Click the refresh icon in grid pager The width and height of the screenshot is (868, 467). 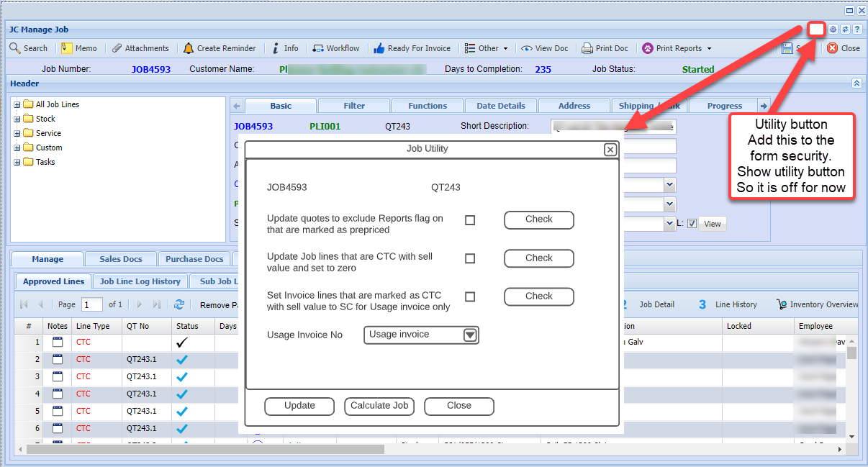[179, 304]
